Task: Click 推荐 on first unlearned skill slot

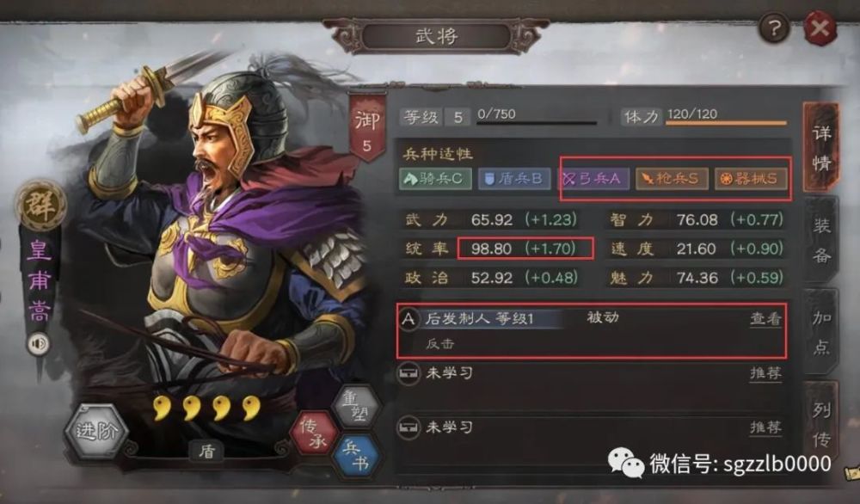Action: 765,373
